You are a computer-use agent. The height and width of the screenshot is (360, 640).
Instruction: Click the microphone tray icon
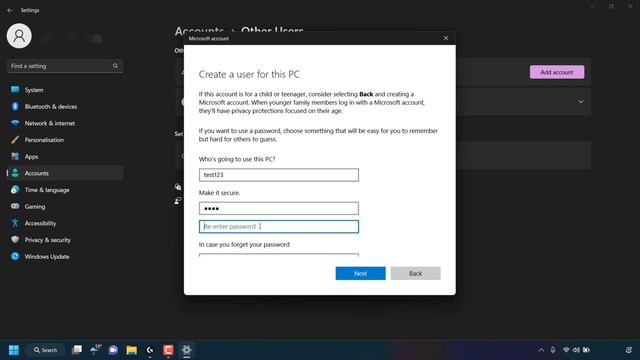(553, 350)
